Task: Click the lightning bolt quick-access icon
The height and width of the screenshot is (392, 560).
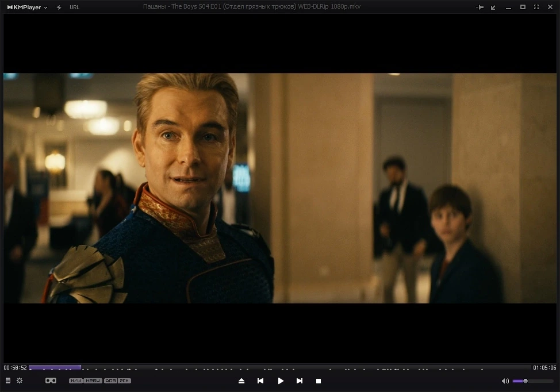Action: [x=59, y=7]
